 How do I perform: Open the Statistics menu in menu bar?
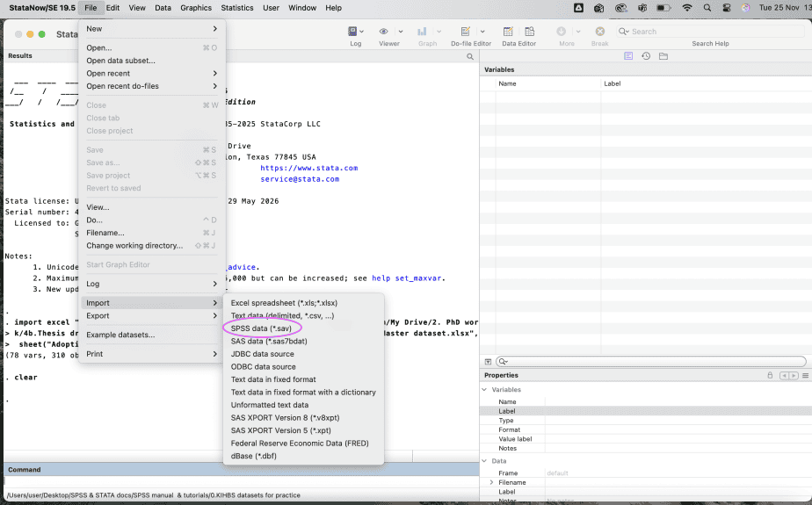pos(236,8)
